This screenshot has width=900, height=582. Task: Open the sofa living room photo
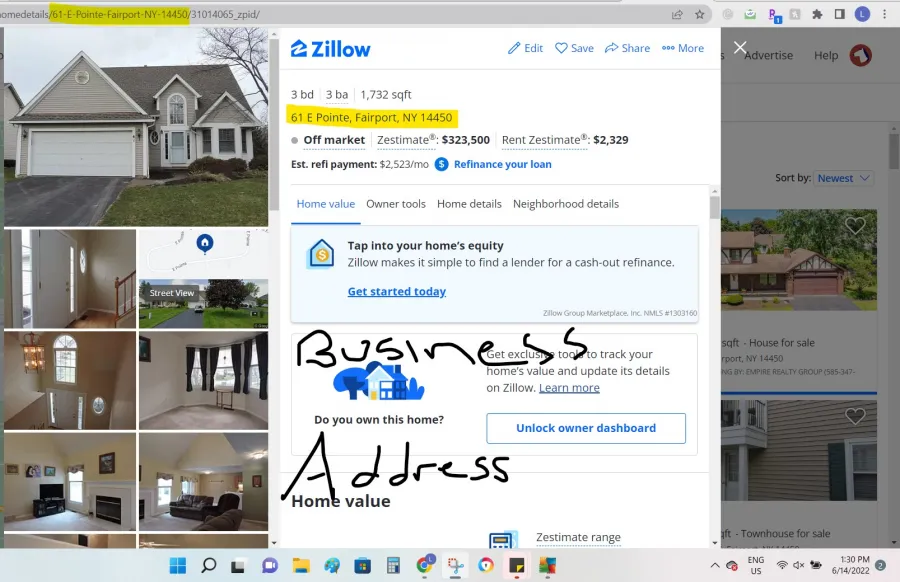click(203, 482)
